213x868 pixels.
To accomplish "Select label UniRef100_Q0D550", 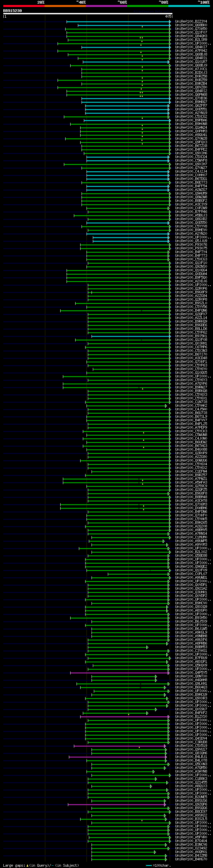I will tap(191, 223).
